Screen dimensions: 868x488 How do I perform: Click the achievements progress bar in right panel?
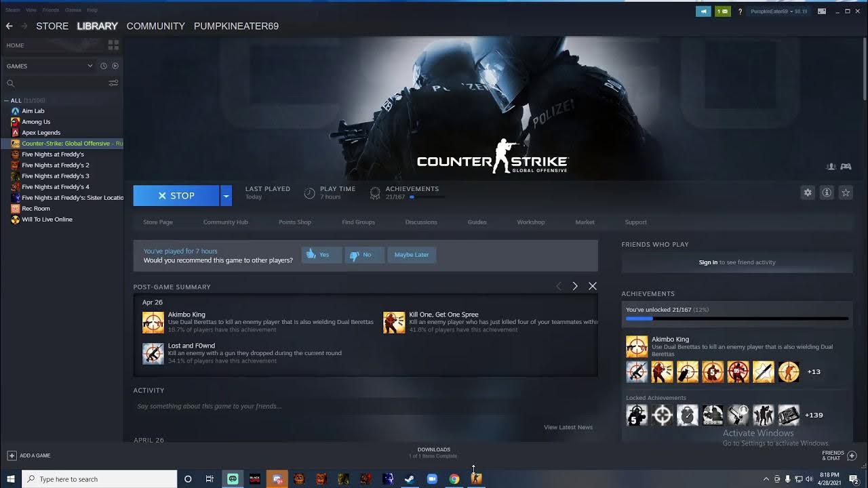737,319
